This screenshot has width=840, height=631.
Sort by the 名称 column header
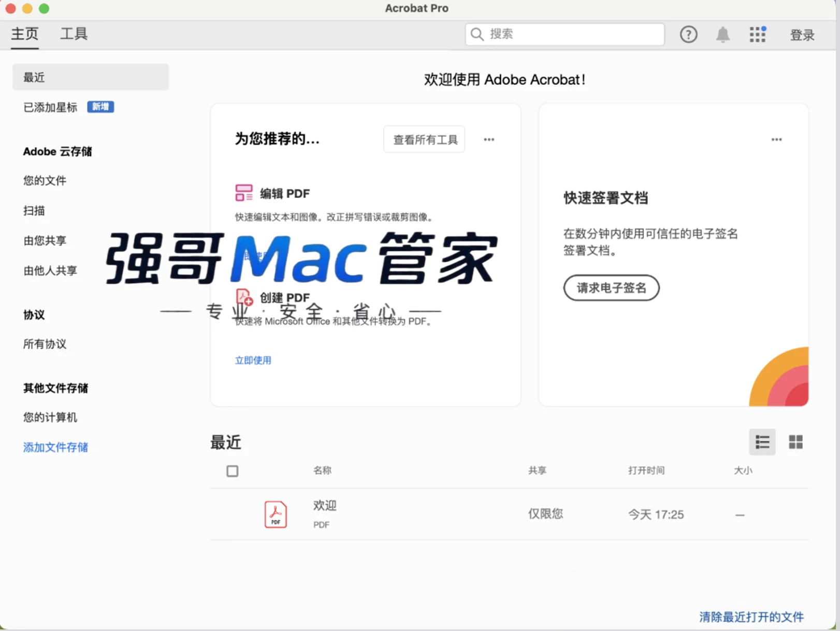click(x=322, y=470)
